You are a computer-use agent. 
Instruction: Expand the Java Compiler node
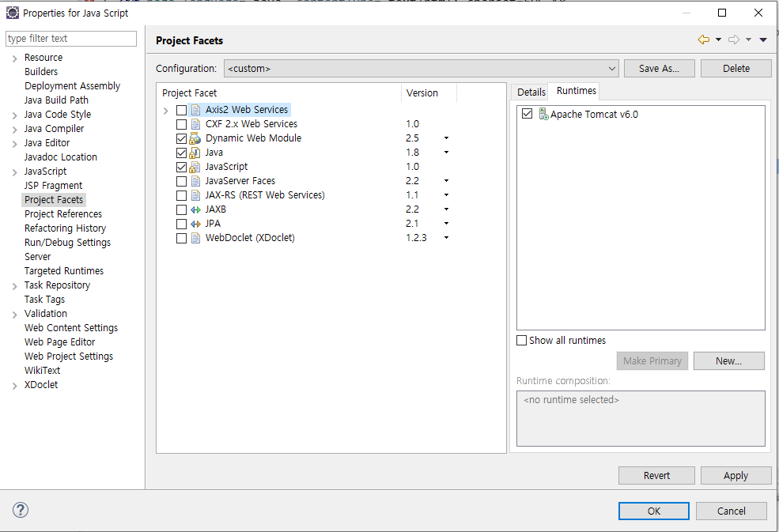click(x=14, y=130)
